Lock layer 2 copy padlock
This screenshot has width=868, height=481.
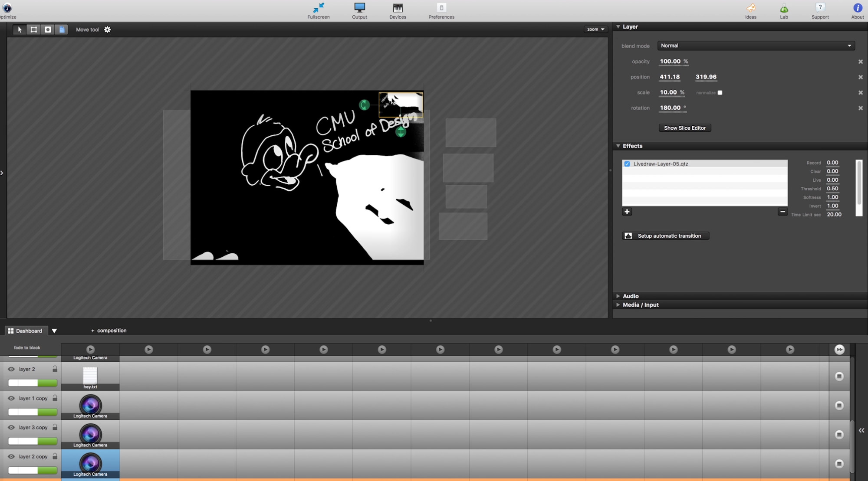tap(55, 456)
